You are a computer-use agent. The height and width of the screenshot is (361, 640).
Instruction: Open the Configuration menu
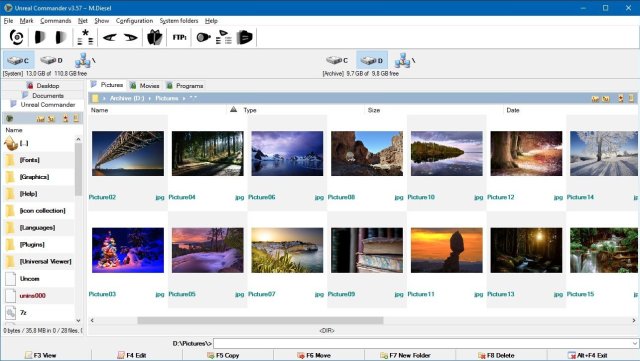pos(134,20)
